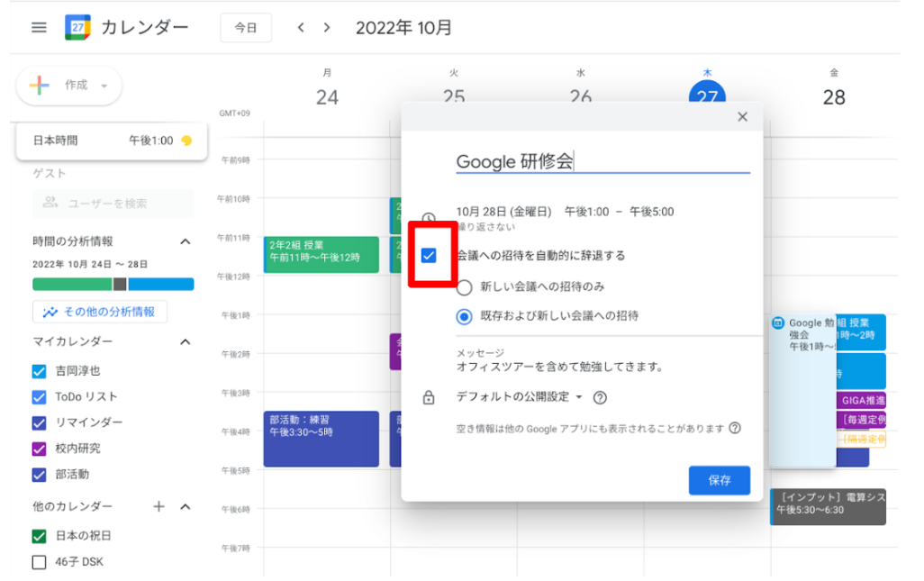Viewport: 924px width, 581px height.
Task: Select Friday 28 date header
Action: [834, 97]
